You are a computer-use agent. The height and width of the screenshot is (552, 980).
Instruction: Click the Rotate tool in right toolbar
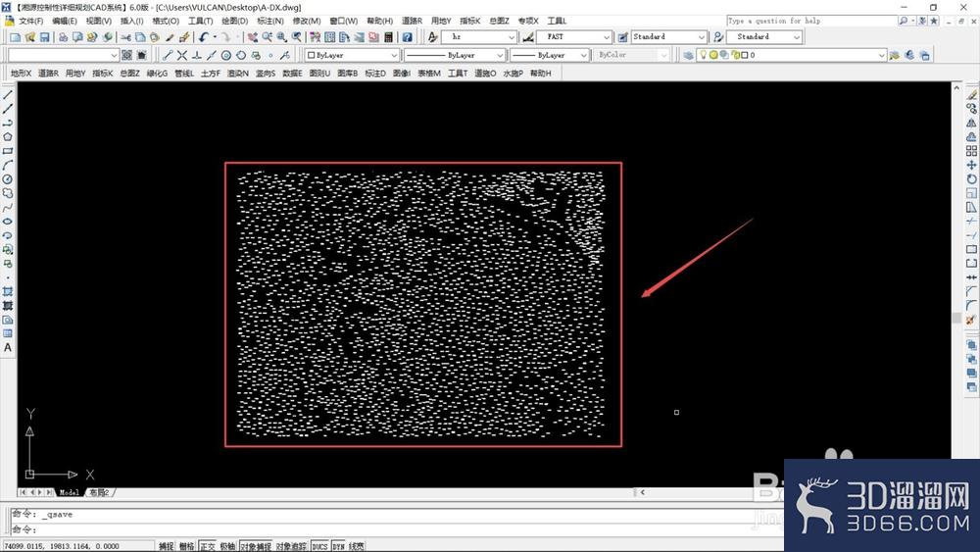[971, 178]
